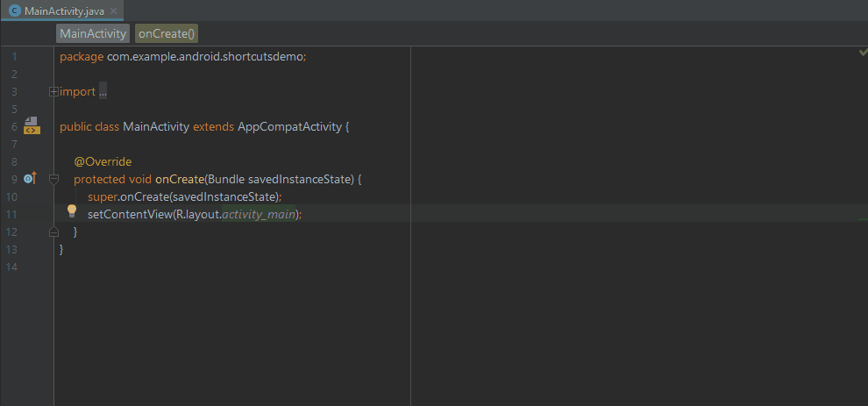Click the 'protected' keyword
Viewport: 868px width, 406px height.
coord(100,180)
